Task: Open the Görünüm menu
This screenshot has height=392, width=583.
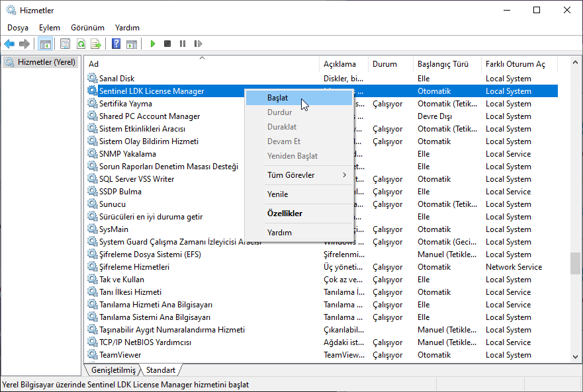Action: [87, 28]
